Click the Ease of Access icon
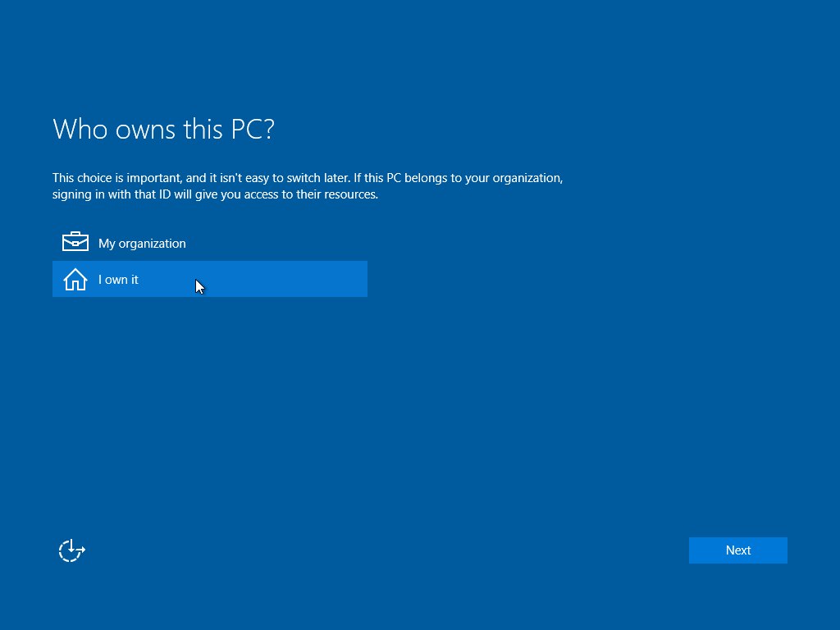Viewport: 840px width, 630px height. (x=72, y=550)
